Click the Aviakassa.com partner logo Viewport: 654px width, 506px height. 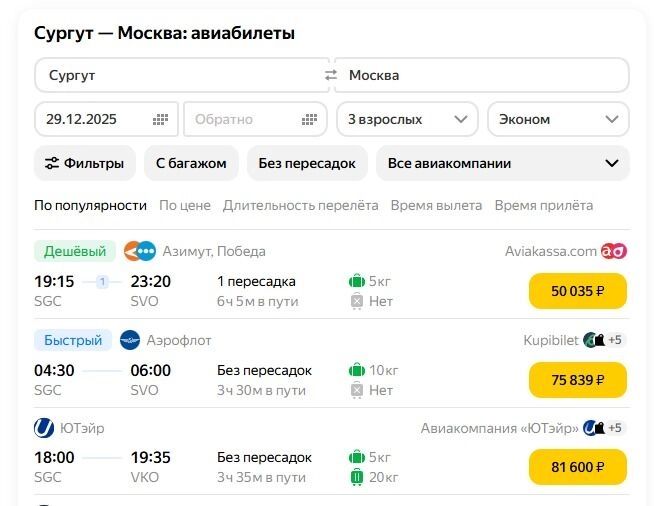pyautogui.click(x=613, y=251)
